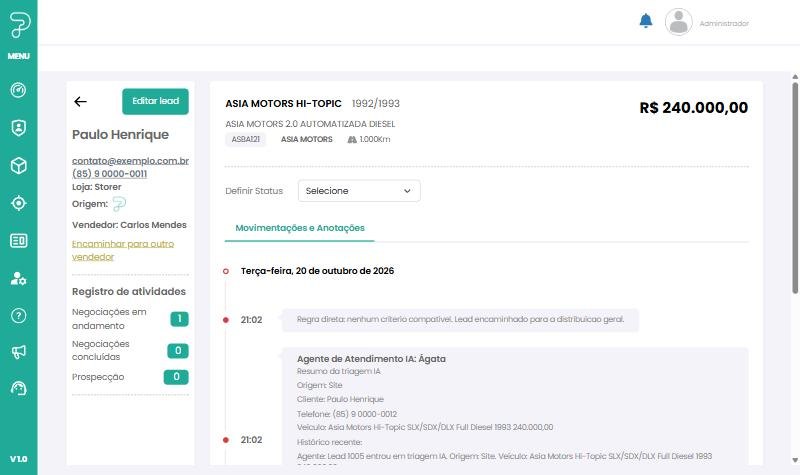Click the Editar lead button
This screenshot has width=800, height=475.
155,101
